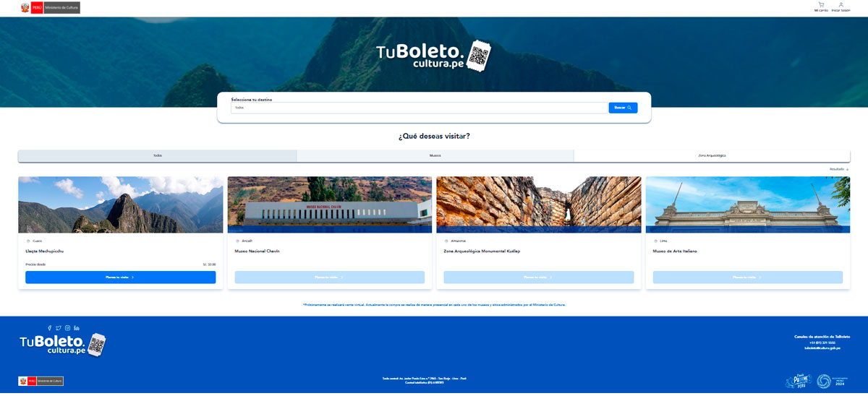The width and height of the screenshot is (868, 396).
Task: Open the Resultado sort dropdown
Action: (839, 169)
